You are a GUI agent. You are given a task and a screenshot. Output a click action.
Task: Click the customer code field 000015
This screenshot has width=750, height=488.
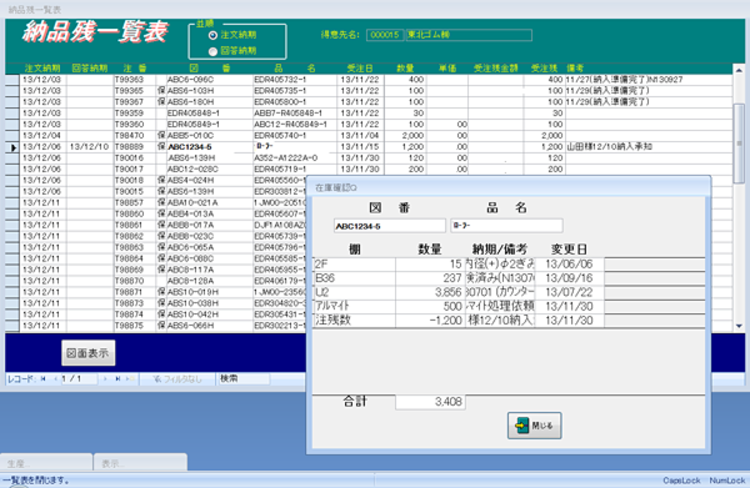[385, 35]
